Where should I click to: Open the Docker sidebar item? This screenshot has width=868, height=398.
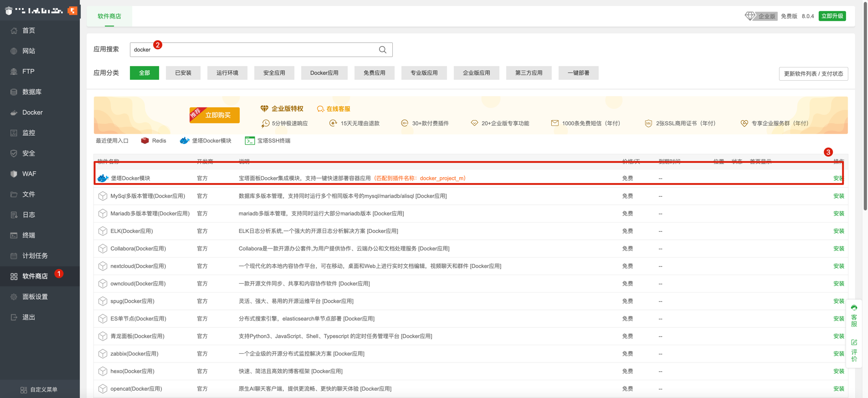pos(40,112)
